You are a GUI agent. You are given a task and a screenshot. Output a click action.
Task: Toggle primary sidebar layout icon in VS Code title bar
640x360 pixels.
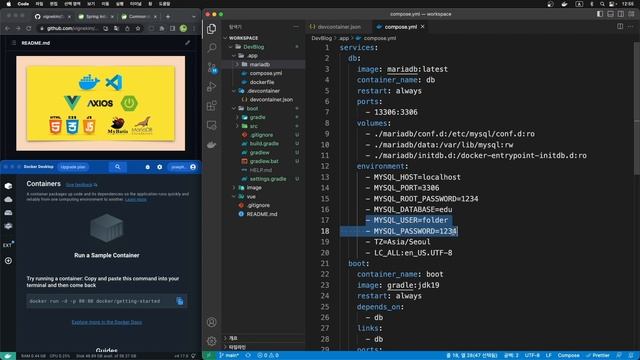[x=600, y=14]
